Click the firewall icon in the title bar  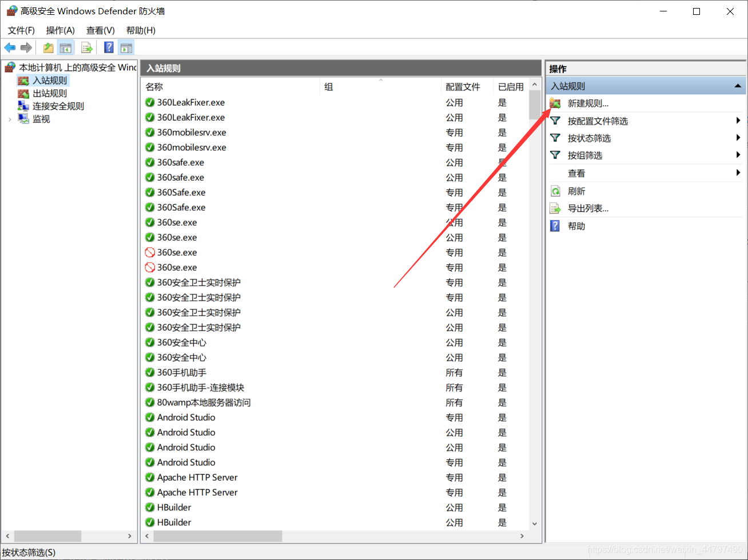(x=11, y=11)
